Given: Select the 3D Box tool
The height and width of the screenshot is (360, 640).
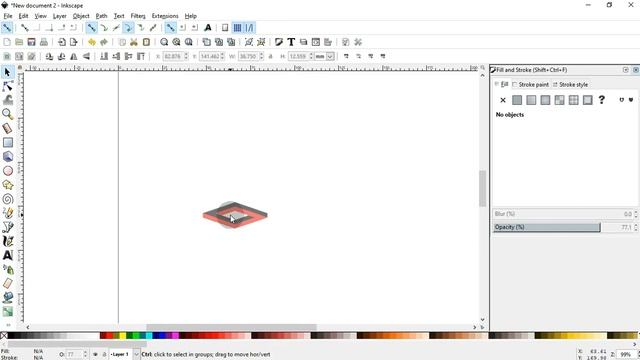Looking at the screenshot, I should pos(7,156).
